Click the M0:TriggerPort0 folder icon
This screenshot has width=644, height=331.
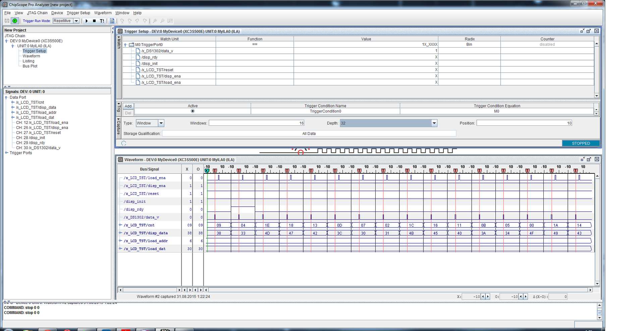(132, 45)
